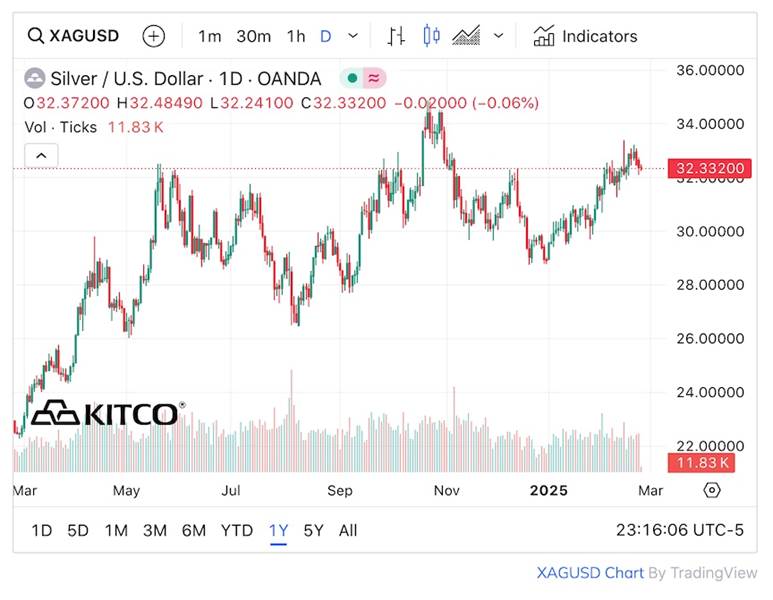The width and height of the screenshot is (773, 600).
Task: Select the 5Y date range tab
Action: point(313,530)
